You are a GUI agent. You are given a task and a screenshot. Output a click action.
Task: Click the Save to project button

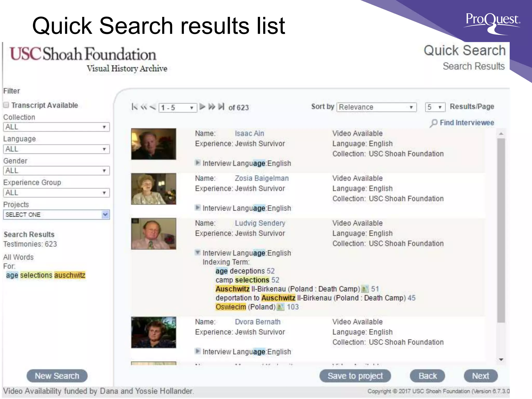355,376
